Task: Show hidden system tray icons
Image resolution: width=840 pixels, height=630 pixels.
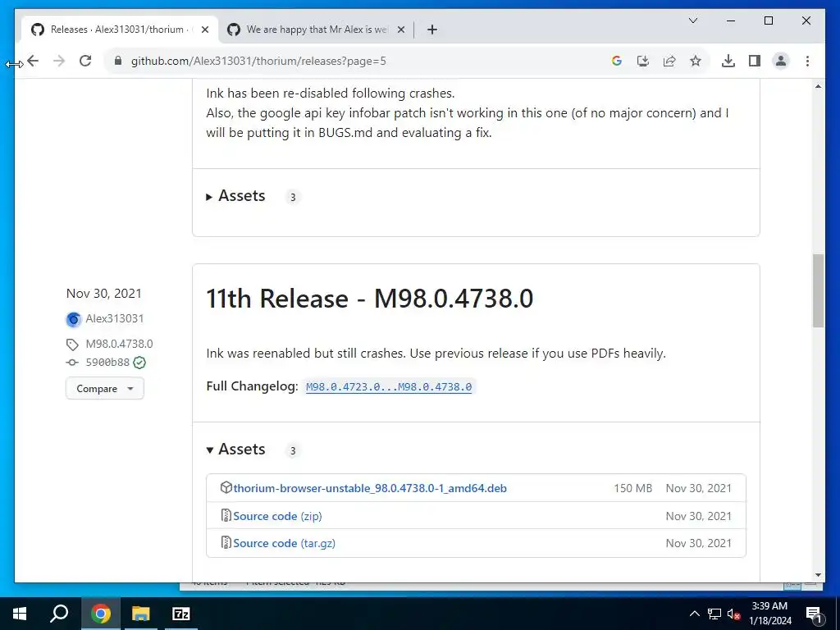Action: (x=694, y=614)
